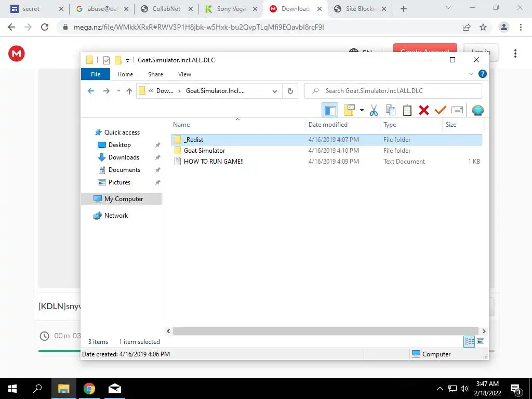Open the MEGA page three-dot menu

click(x=515, y=54)
